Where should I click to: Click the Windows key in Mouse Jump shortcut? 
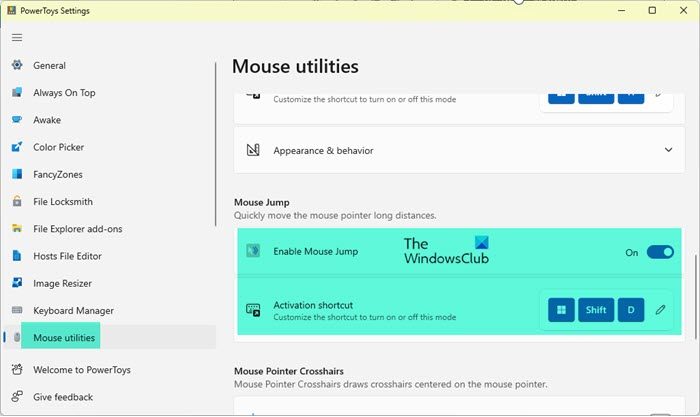561,310
